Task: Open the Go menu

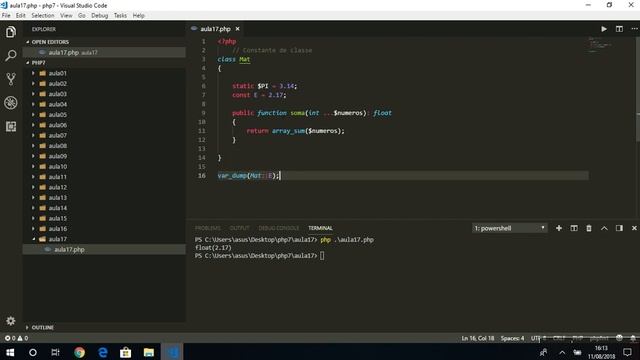Action: [x=82, y=16]
